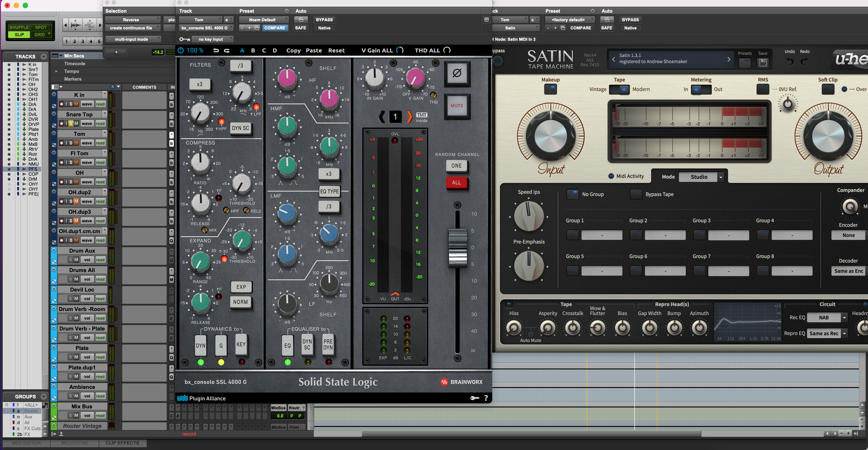This screenshot has height=450, width=868.
Task: Toggle the Vintage/Modern tape switch
Action: 619,89
